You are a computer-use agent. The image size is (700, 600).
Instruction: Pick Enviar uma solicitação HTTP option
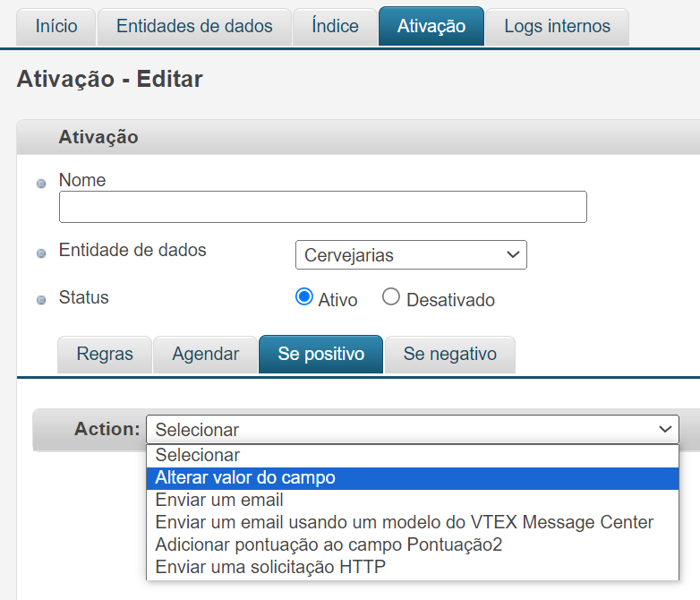[270, 567]
